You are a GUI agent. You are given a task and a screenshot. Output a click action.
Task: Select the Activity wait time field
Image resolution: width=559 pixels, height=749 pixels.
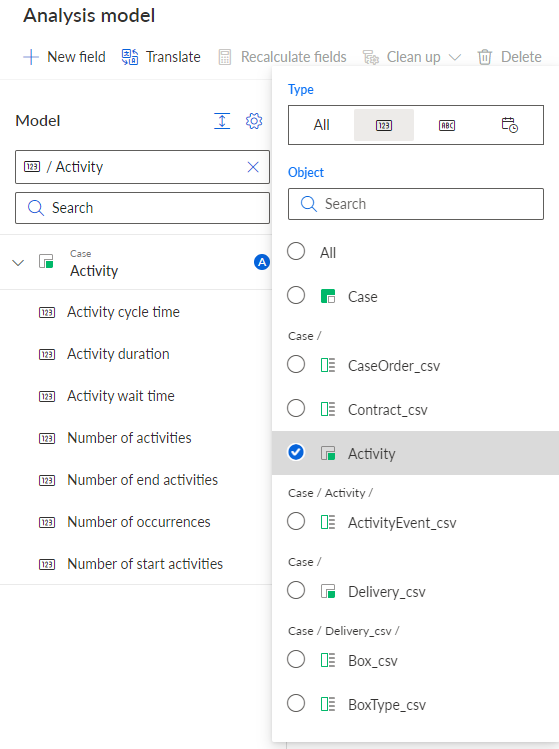136,396
